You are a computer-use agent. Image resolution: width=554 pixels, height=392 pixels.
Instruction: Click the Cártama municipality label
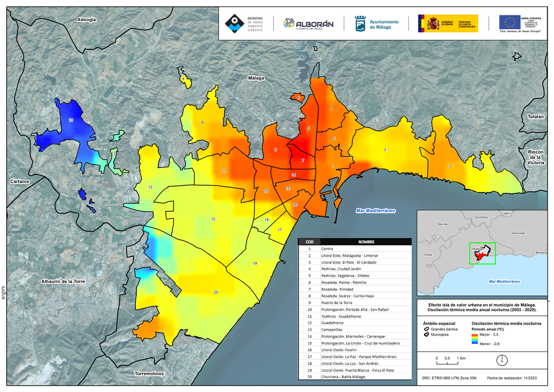tap(19, 182)
